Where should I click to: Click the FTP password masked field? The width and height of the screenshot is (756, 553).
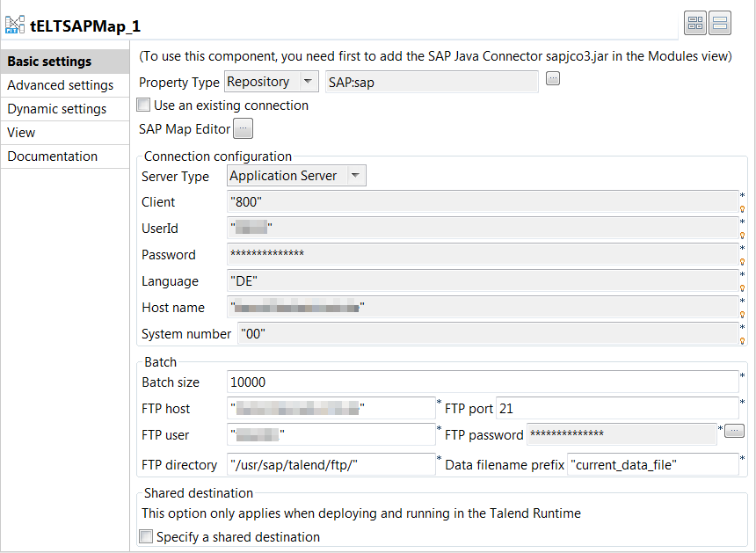click(622, 434)
